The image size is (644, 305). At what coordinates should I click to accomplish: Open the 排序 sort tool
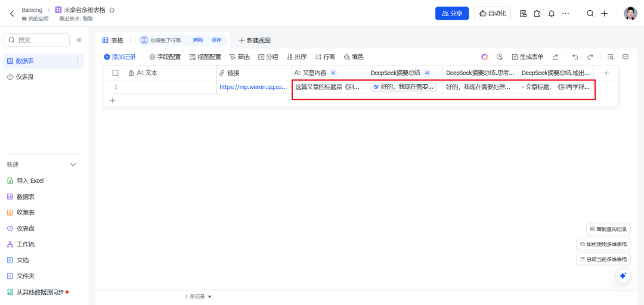[x=296, y=57]
